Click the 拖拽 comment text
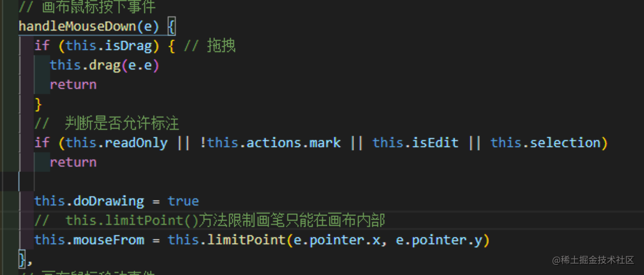Screen dimensions: 644x275 (221, 45)
